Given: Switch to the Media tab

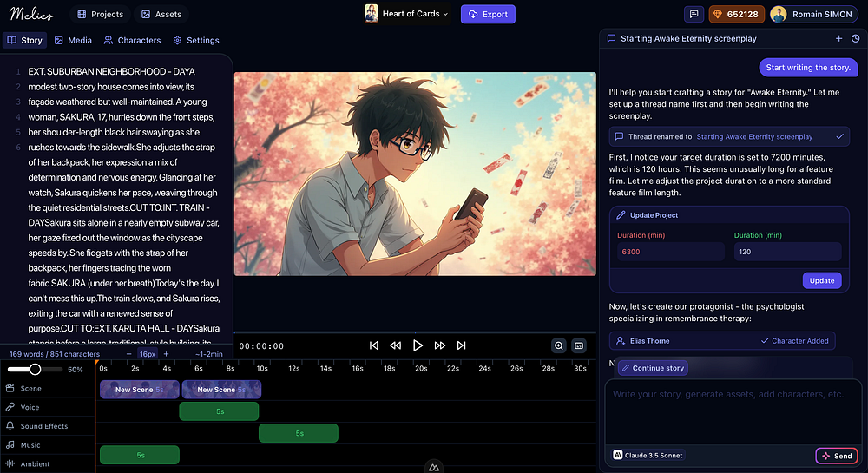Looking at the screenshot, I should click(73, 41).
